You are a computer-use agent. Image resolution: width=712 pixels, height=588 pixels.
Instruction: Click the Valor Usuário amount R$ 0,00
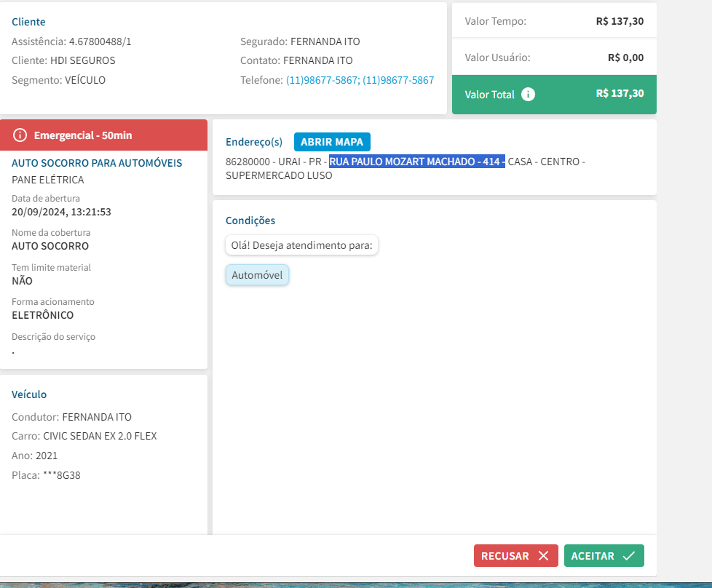pyautogui.click(x=625, y=57)
